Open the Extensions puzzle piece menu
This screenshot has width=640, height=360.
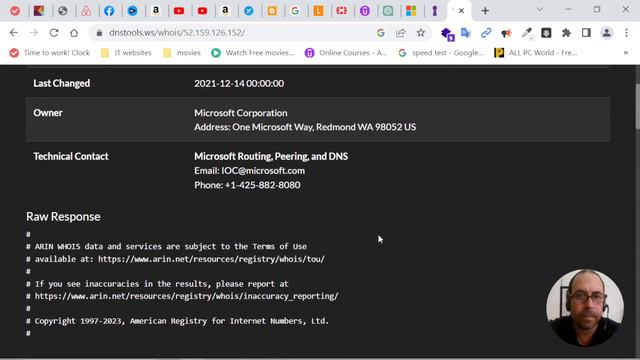[x=566, y=33]
